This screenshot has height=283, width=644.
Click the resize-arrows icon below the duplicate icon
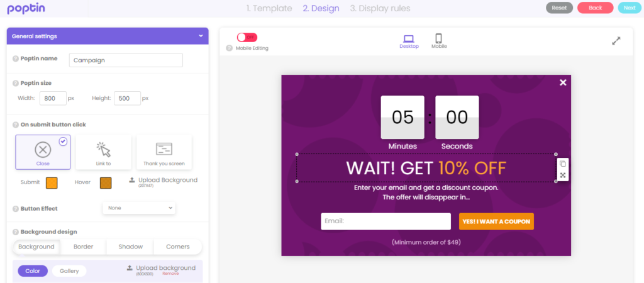563,175
